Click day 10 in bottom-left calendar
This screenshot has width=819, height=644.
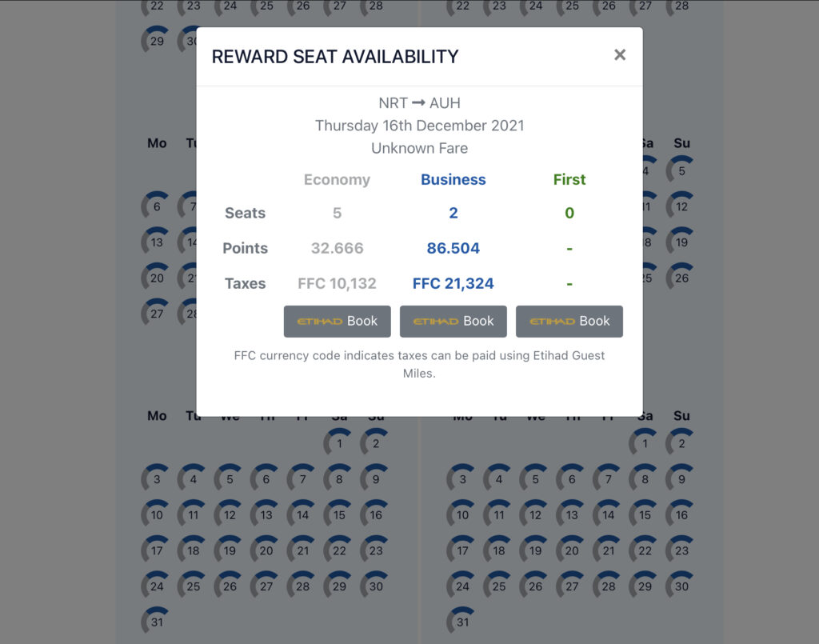[x=156, y=513]
